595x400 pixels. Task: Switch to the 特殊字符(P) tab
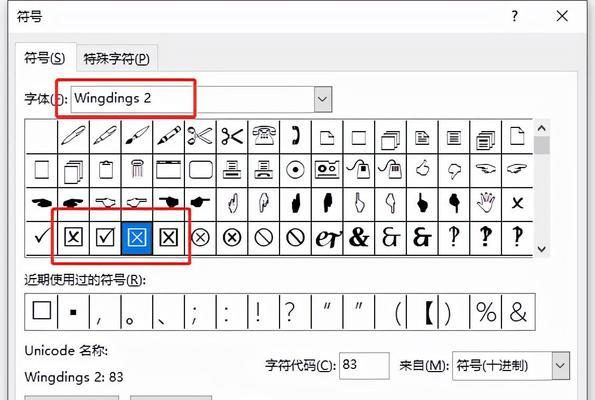point(116,58)
